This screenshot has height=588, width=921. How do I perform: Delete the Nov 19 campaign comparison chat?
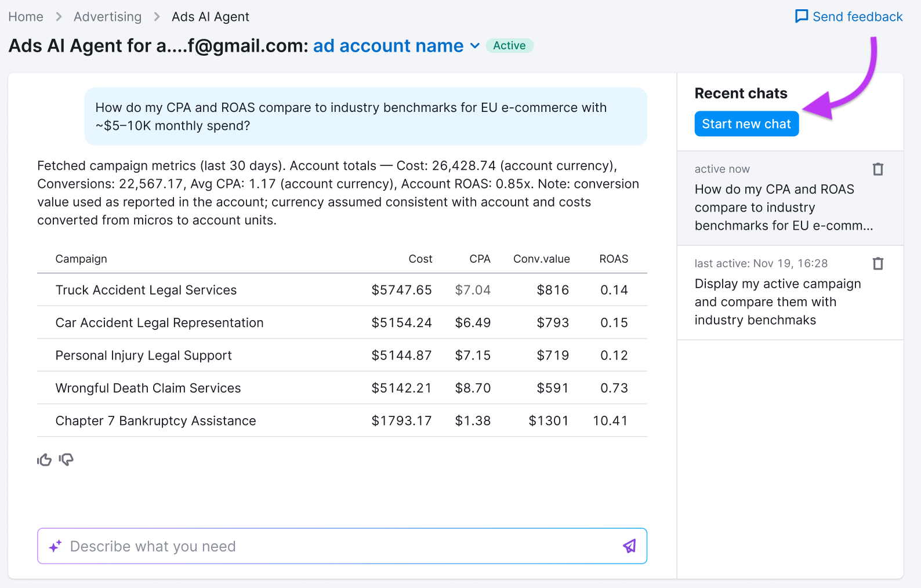878,263
